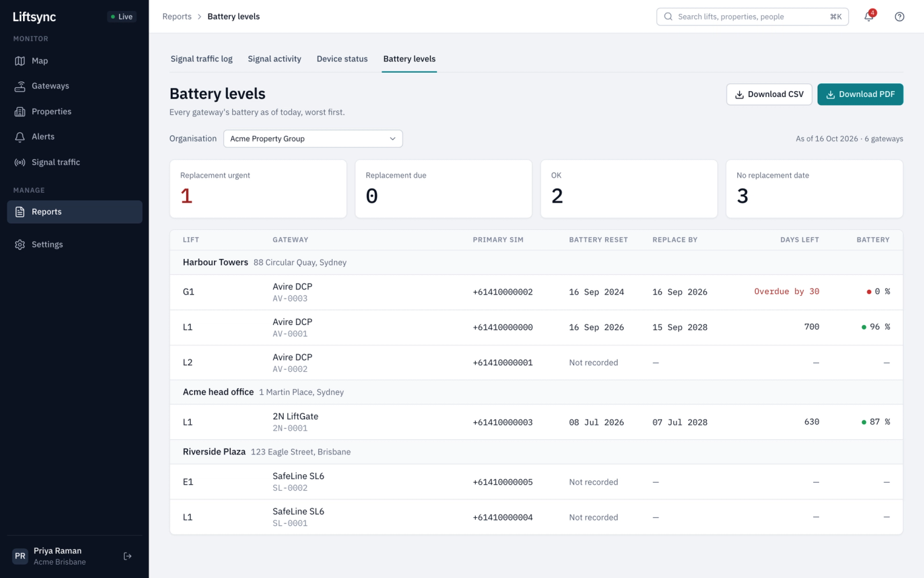This screenshot has width=924, height=578.
Task: Click the 'Overdue by 30' value
Action: point(787,291)
